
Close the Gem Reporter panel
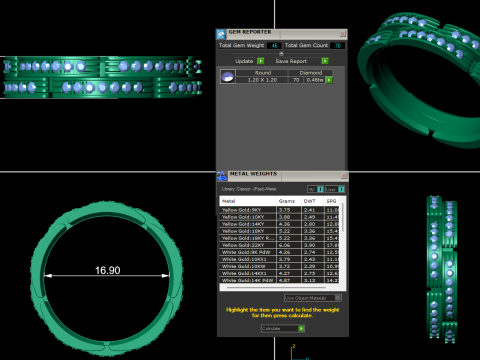[x=343, y=34]
